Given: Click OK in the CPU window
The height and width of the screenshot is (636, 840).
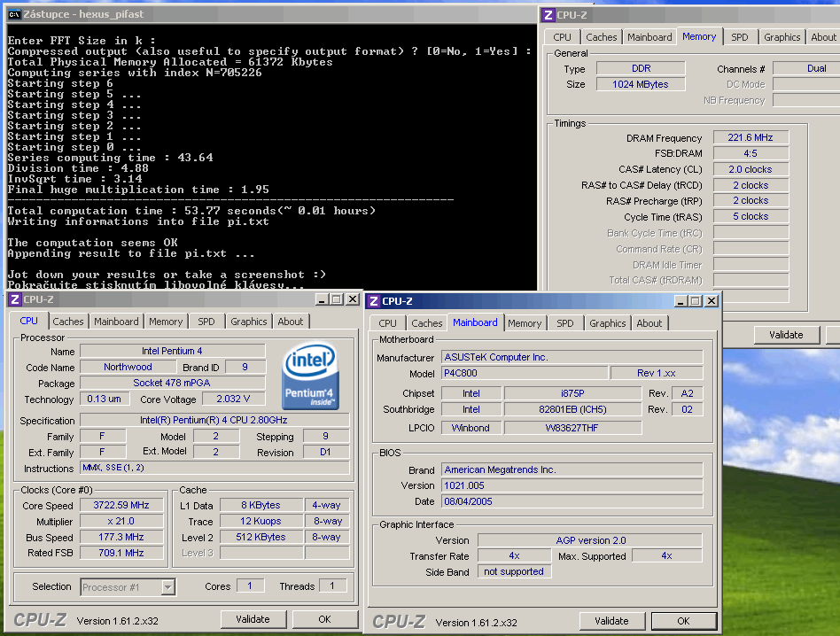Looking at the screenshot, I should (324, 619).
